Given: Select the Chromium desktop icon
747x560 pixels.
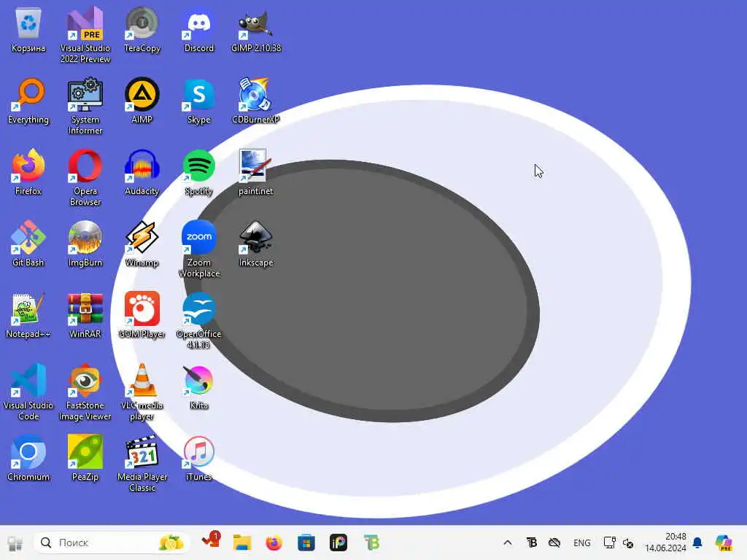Looking at the screenshot, I should click(28, 458).
